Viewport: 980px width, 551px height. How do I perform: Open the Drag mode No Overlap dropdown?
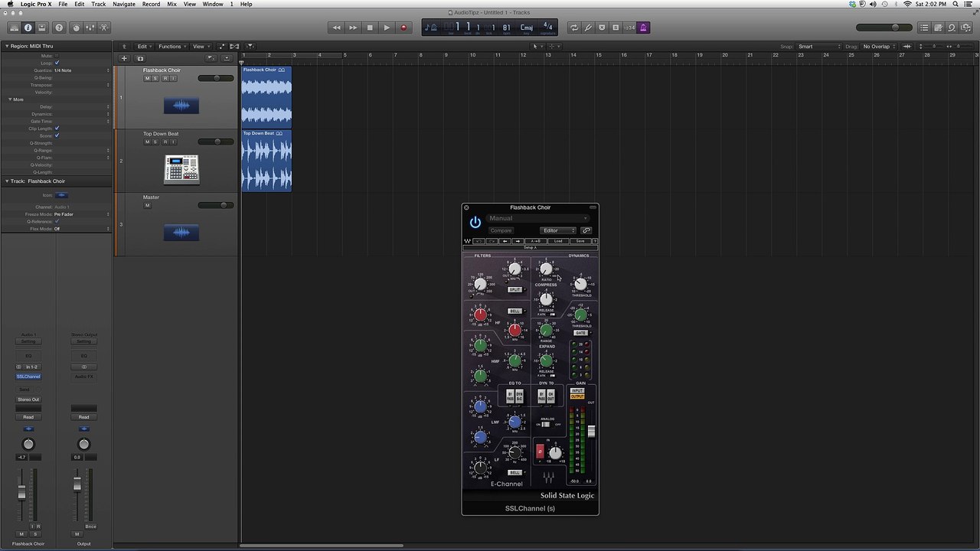[x=880, y=47]
